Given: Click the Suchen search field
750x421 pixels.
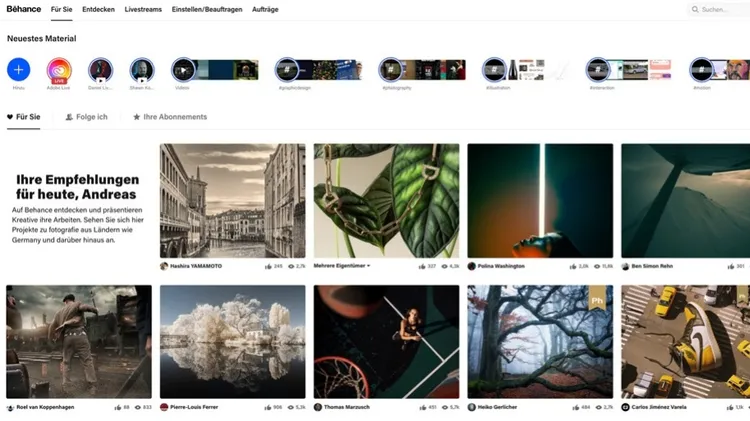Looking at the screenshot, I should (x=719, y=9).
